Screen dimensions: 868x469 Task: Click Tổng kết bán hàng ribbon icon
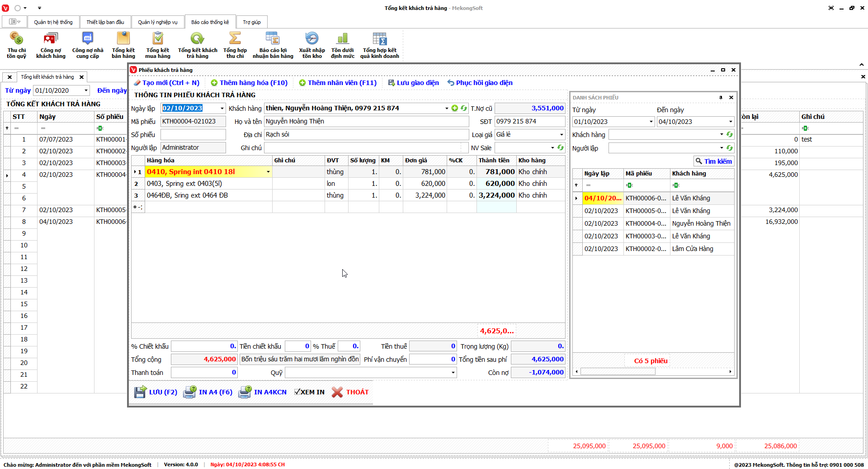point(123,45)
